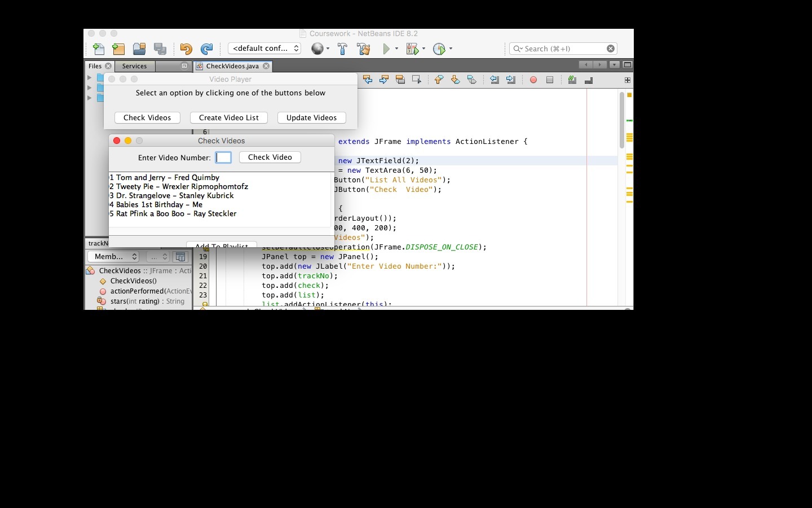Start macro recording with red circle
Viewport: 812px width, 508px height.
(533, 80)
